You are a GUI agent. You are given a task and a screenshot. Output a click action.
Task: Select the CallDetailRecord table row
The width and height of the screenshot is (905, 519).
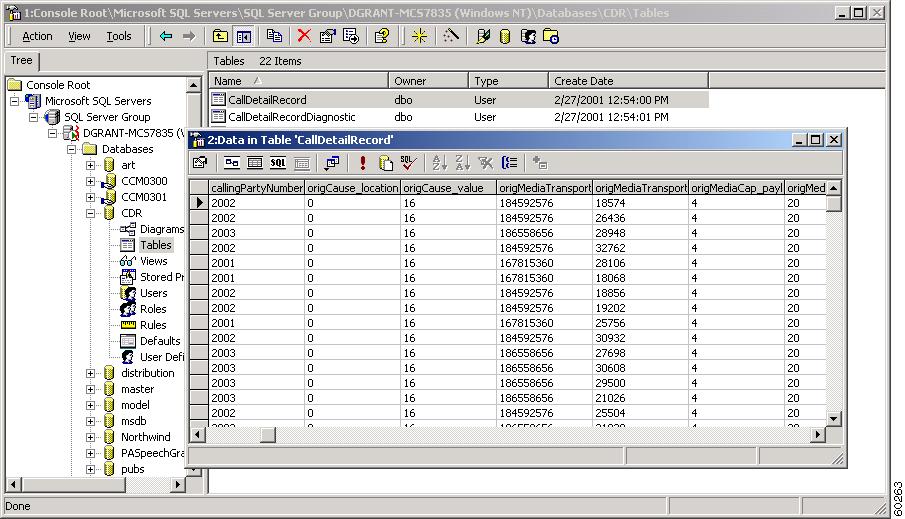(x=459, y=99)
